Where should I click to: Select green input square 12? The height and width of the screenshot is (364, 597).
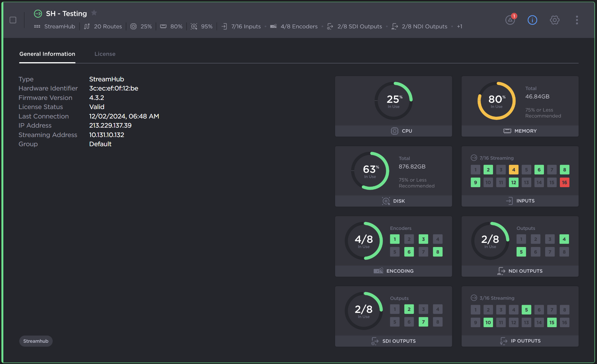tap(514, 182)
